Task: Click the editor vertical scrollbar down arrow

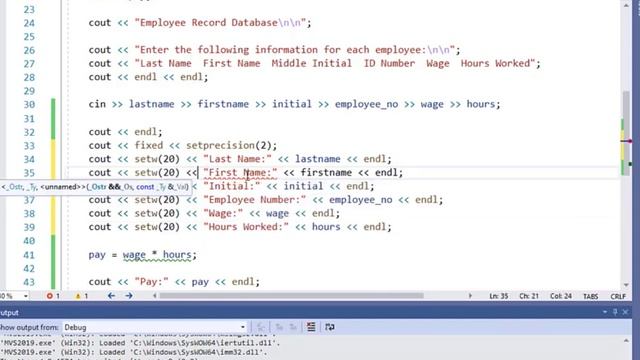Action: pyautogui.click(x=626, y=285)
